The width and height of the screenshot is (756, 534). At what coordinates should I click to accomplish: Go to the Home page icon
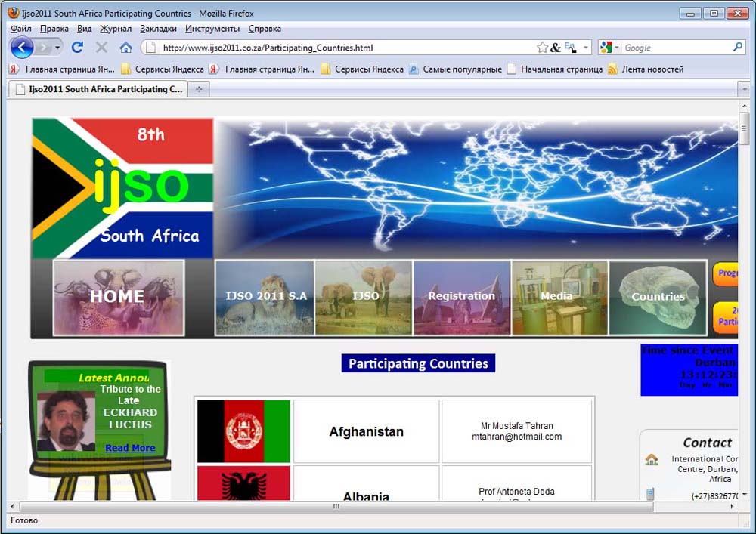click(125, 47)
